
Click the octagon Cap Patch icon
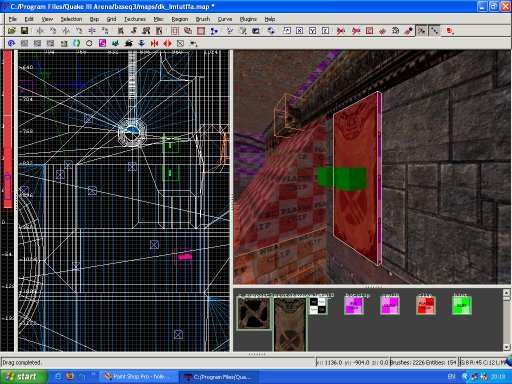(x=89, y=43)
